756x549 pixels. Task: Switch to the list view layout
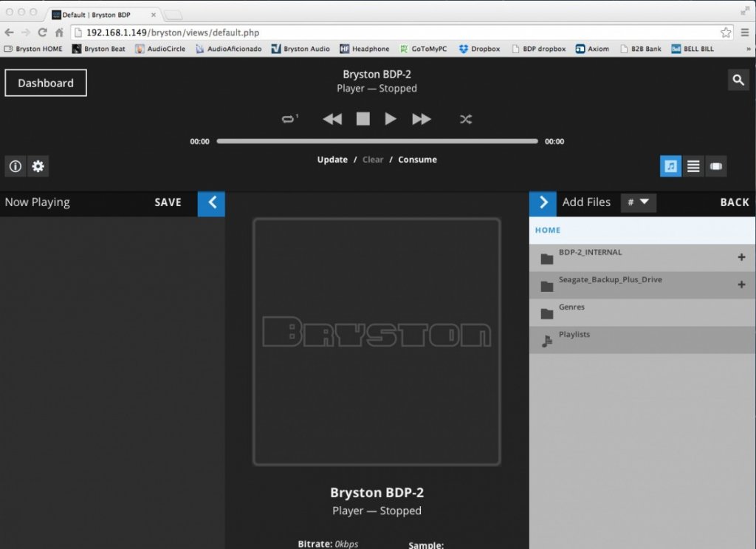pos(693,166)
